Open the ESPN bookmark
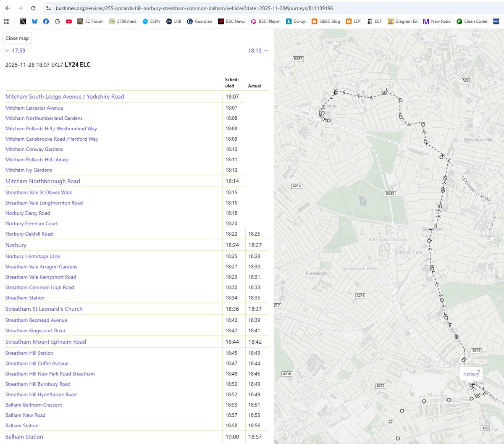The height and width of the screenshot is (444, 504). [151, 21]
